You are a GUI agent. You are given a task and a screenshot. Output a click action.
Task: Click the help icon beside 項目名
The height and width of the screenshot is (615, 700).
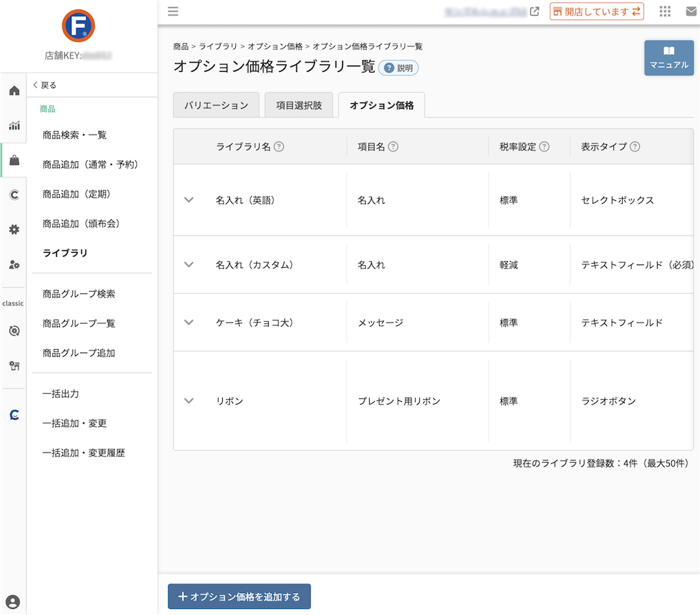393,146
